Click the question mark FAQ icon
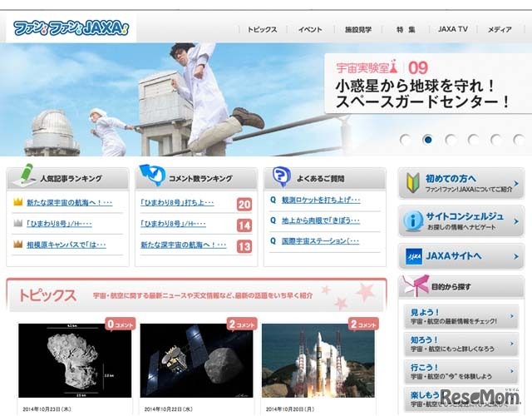Image resolution: width=532 pixels, height=416 pixels. (x=282, y=176)
